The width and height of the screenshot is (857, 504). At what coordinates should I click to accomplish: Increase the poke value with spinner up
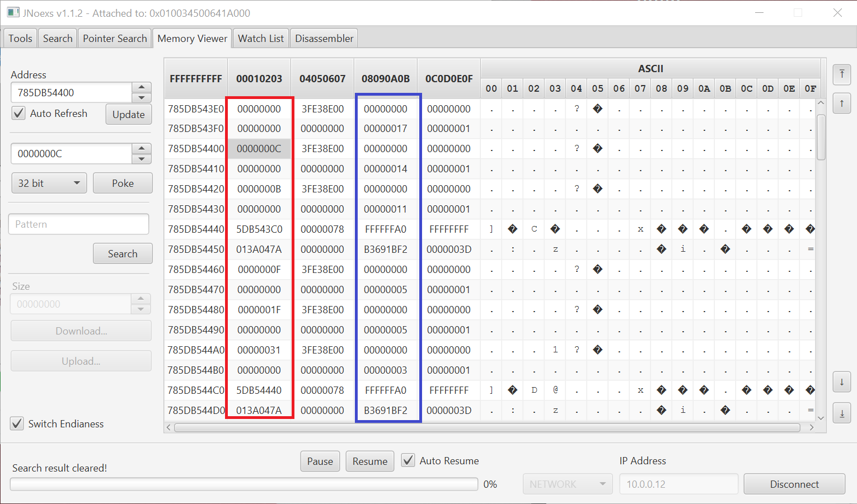pyautogui.click(x=142, y=148)
